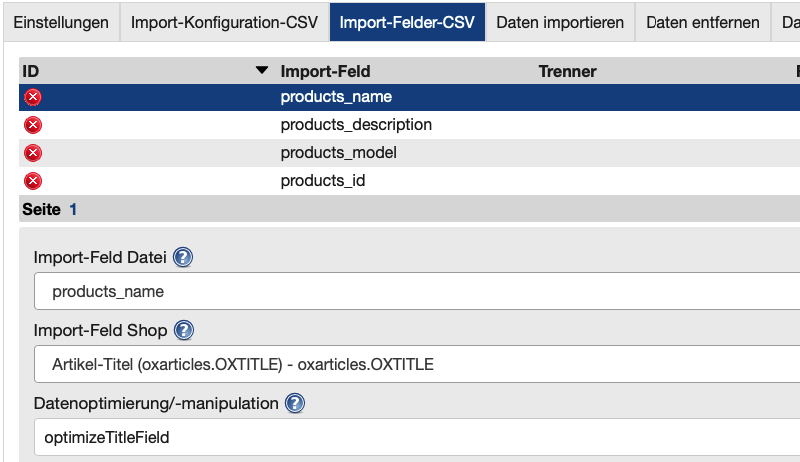Click red delete icon beside products_id
800x462 pixels.
(x=33, y=181)
